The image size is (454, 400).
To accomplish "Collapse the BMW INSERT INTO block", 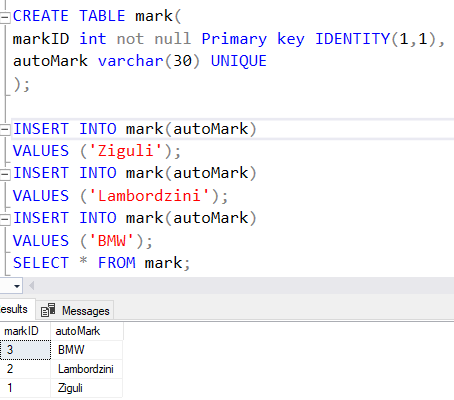I will (x=5, y=219).
